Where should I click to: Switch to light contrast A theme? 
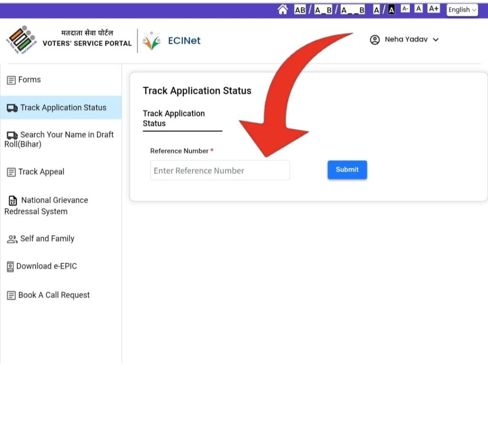pos(376,10)
